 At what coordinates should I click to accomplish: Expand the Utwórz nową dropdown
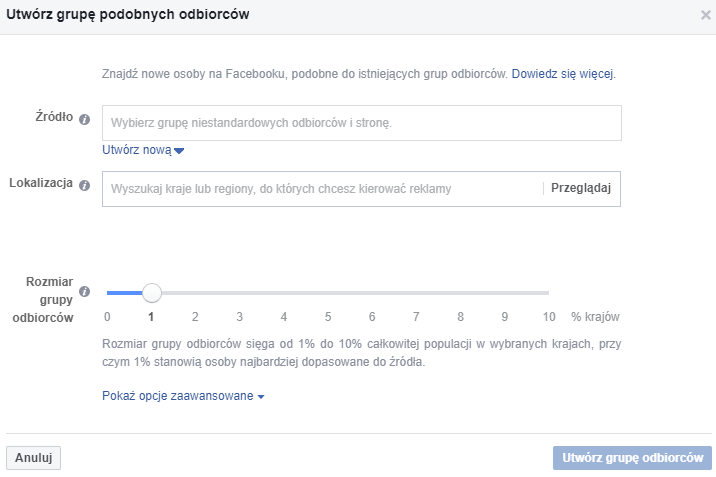143,150
